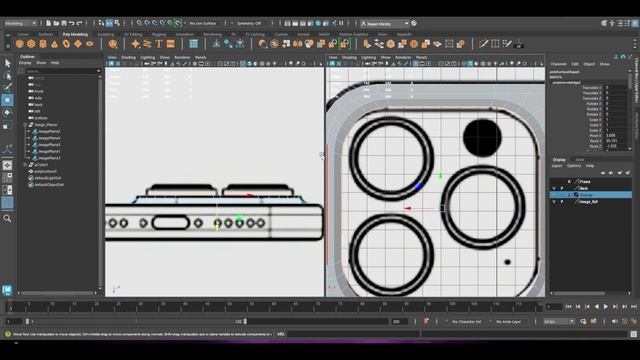Choose the Paint Selection brush tool

[x=7, y=87]
